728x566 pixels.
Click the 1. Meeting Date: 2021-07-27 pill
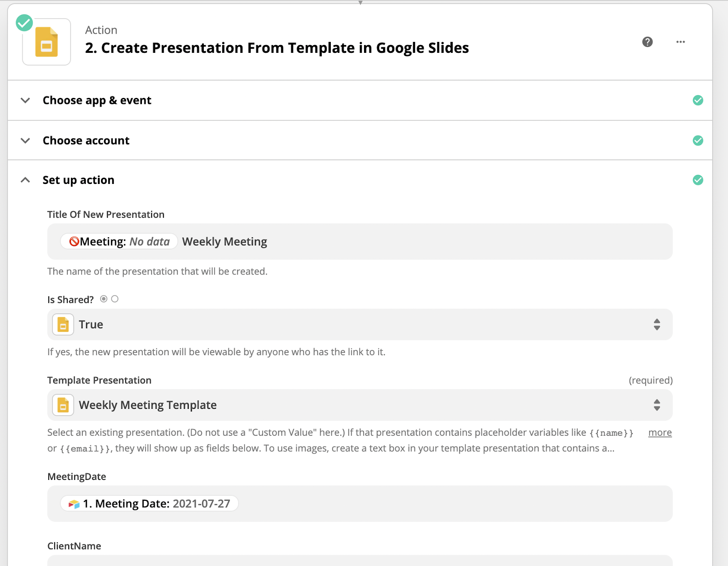(x=149, y=504)
